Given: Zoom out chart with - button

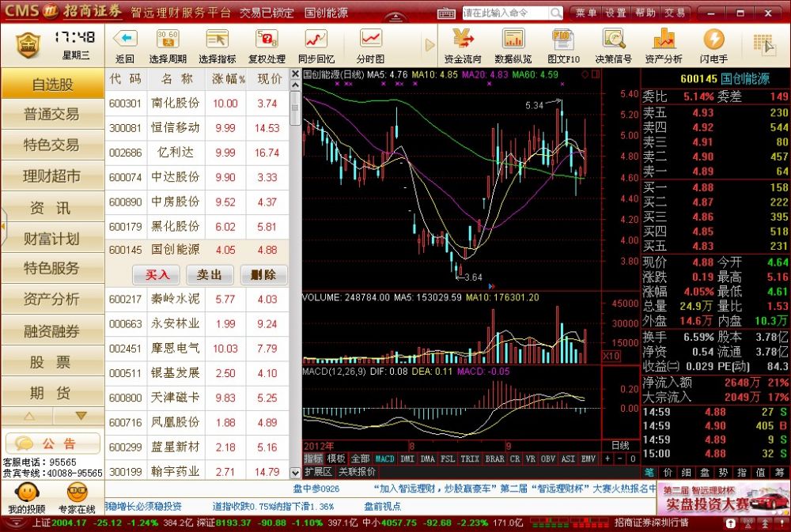Looking at the screenshot, I should (x=621, y=459).
